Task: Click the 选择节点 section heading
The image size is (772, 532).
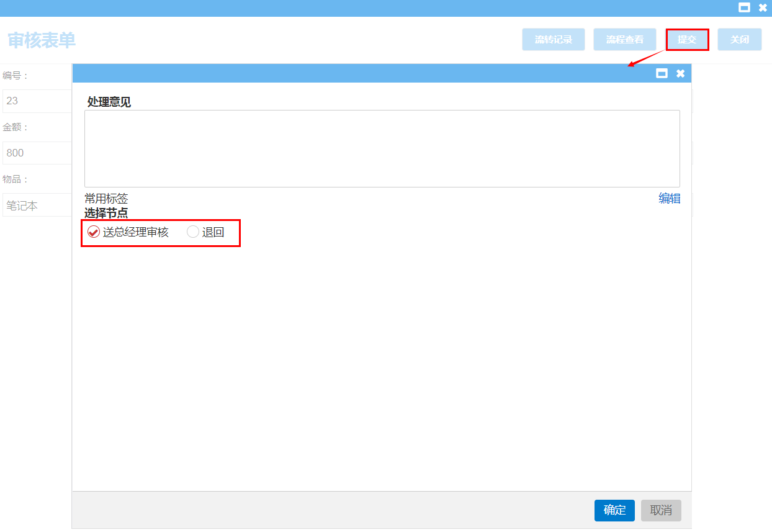Action: coord(106,213)
